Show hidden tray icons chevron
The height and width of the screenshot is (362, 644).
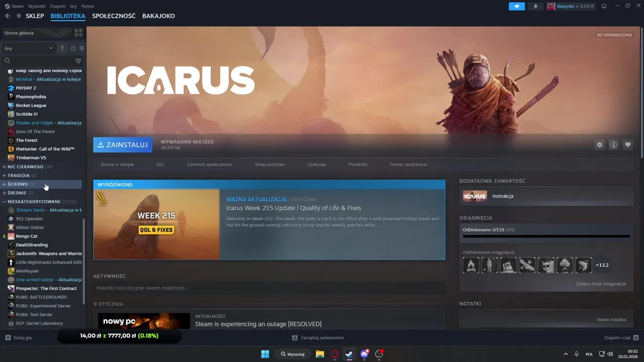(x=566, y=354)
